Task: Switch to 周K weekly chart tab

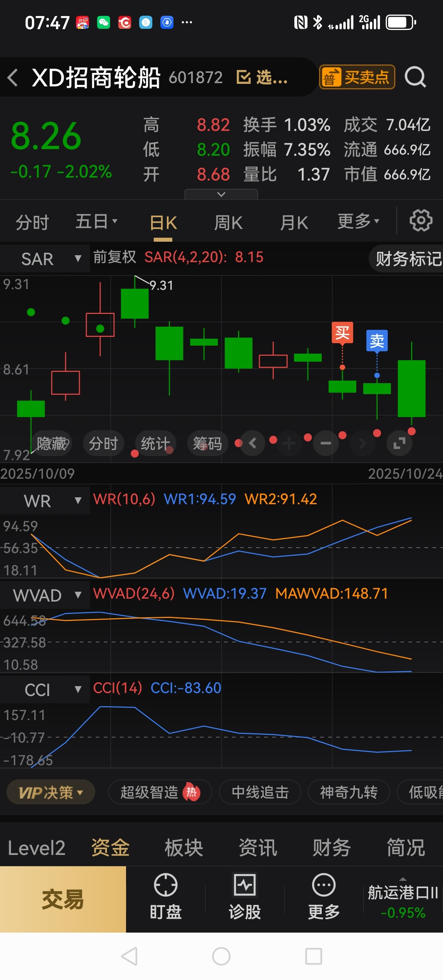Action: click(228, 222)
